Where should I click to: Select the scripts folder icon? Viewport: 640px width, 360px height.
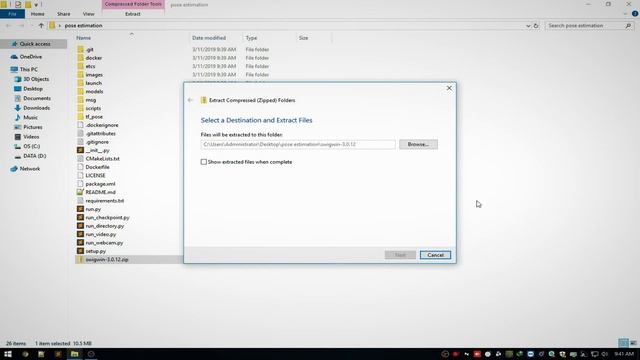pyautogui.click(x=80, y=108)
